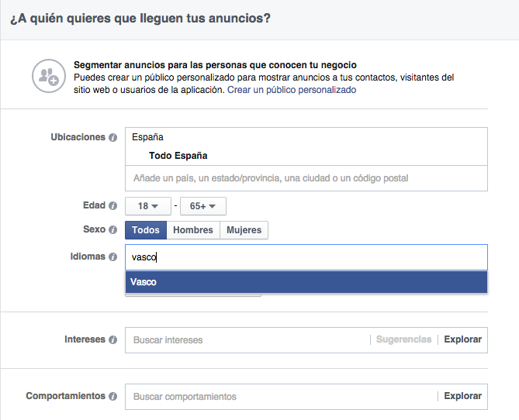Select Mujeres gender option

[244, 230]
